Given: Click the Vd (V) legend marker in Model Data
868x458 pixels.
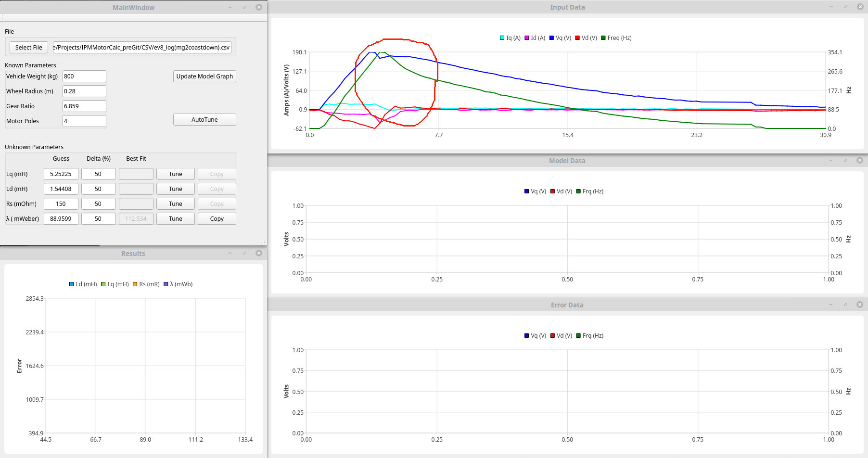Looking at the screenshot, I should tap(553, 191).
